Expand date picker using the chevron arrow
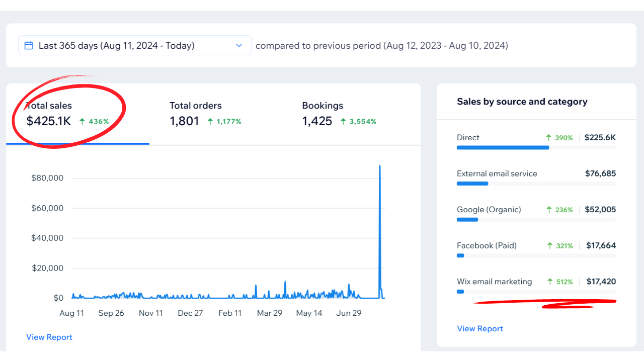Viewport: 644px width, 362px height. tap(239, 46)
